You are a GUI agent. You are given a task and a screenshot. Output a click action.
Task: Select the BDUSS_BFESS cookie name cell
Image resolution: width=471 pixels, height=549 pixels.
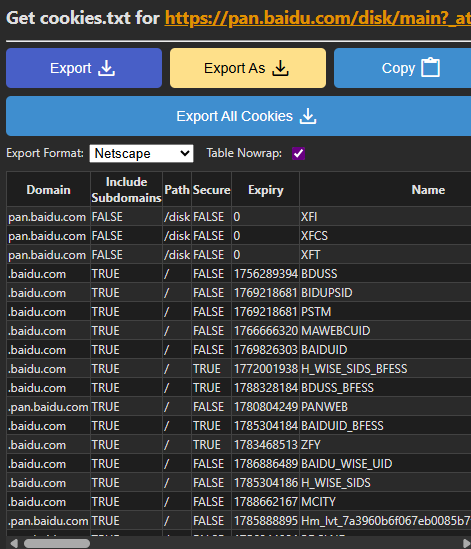tap(385, 388)
